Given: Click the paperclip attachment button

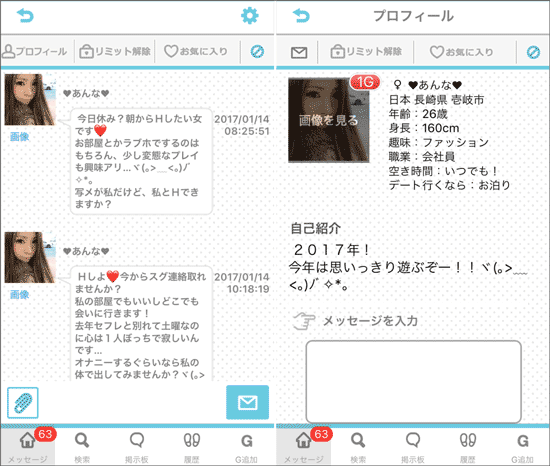Looking at the screenshot, I should coord(23,403).
